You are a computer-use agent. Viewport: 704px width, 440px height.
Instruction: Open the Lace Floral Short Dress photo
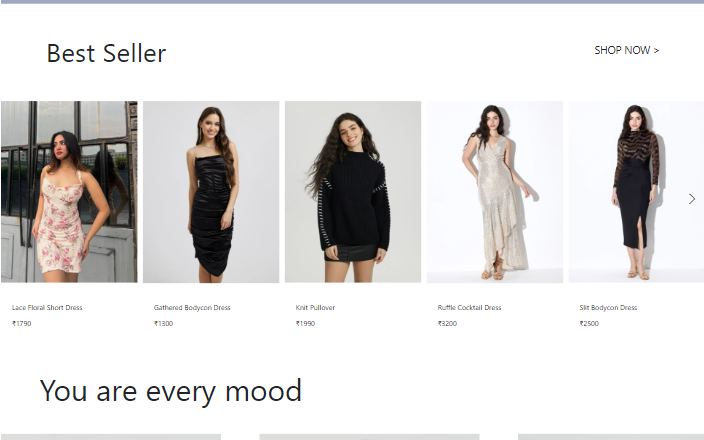tap(69, 192)
